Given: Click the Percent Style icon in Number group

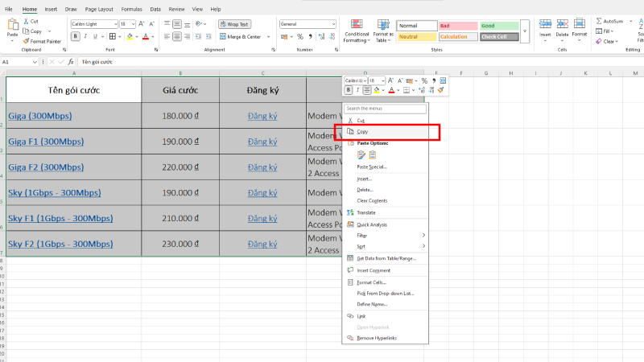Looking at the screenshot, I should [x=299, y=36].
